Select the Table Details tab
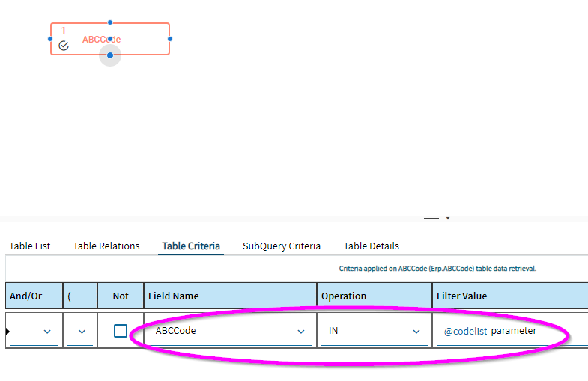The width and height of the screenshot is (588, 381). pos(372,246)
